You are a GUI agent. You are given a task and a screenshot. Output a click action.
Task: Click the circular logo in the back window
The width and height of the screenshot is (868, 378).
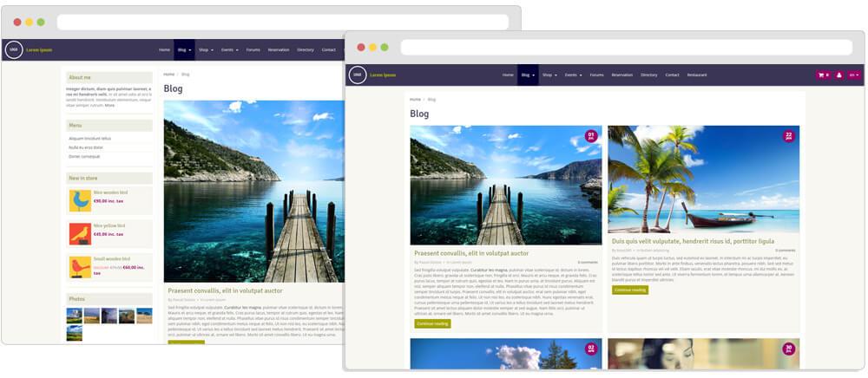click(x=13, y=49)
